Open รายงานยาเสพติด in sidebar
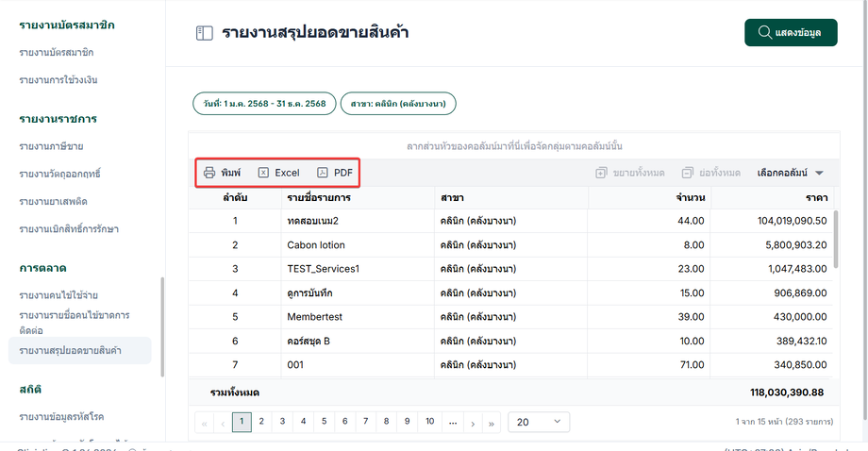Viewport: 868px width, 451px height. (53, 201)
